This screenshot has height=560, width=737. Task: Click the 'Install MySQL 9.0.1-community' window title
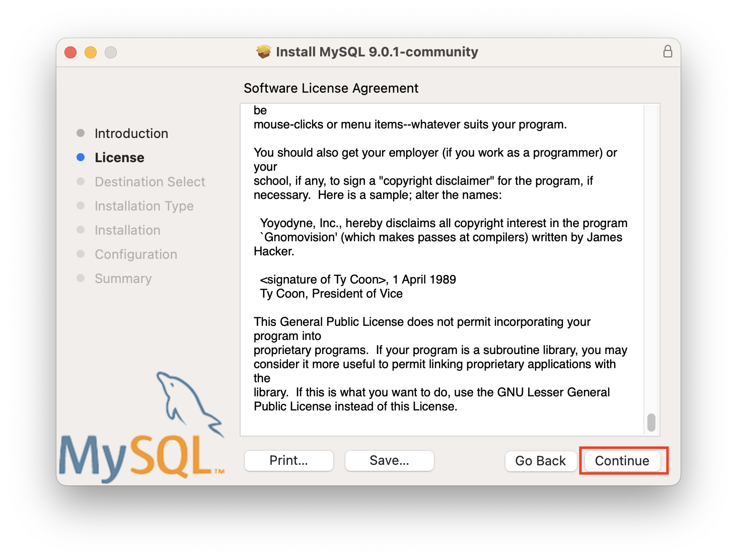(377, 52)
